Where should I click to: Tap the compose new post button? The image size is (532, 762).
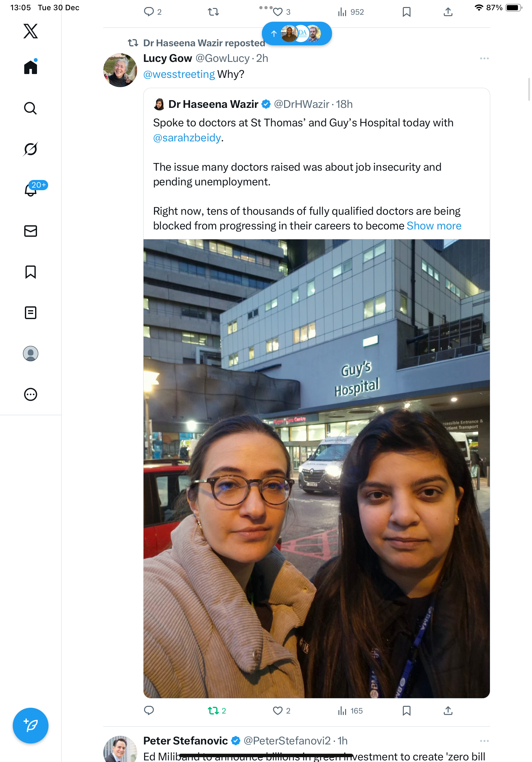point(31,726)
